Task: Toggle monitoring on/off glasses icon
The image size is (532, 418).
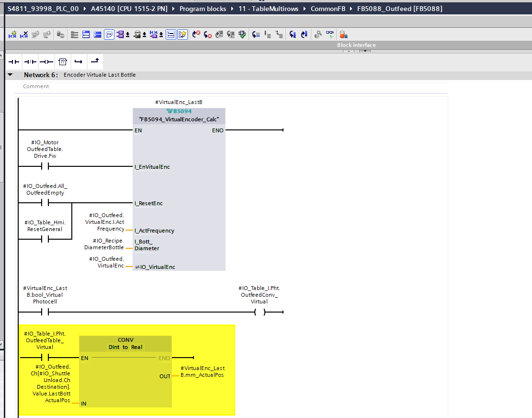Action: tap(330, 35)
